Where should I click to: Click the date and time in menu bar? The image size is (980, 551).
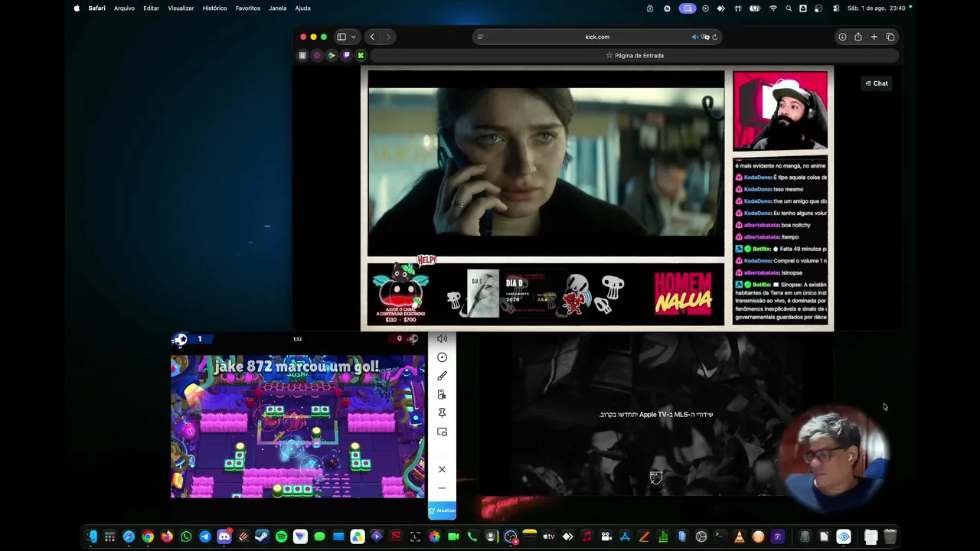[x=877, y=8]
